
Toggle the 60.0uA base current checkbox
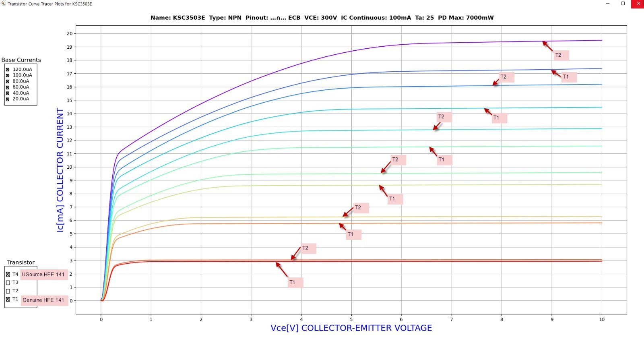pyautogui.click(x=8, y=87)
